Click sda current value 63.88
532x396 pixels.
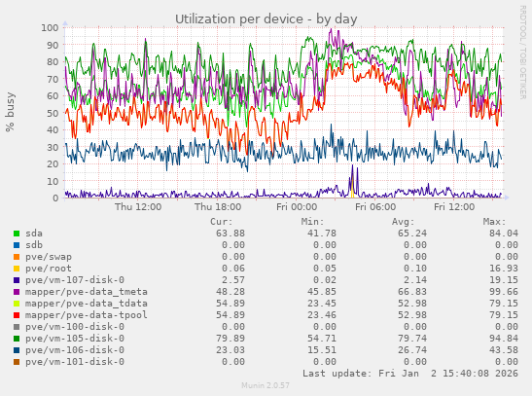[231, 234]
